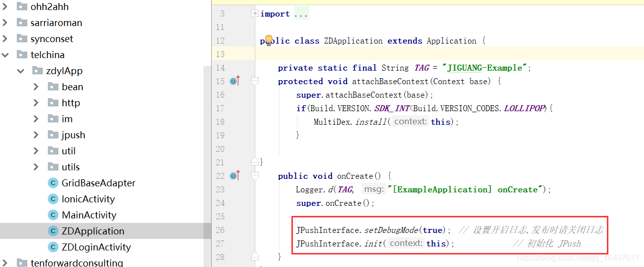Click the synconset folder icon
The image size is (644, 267).
(22, 39)
